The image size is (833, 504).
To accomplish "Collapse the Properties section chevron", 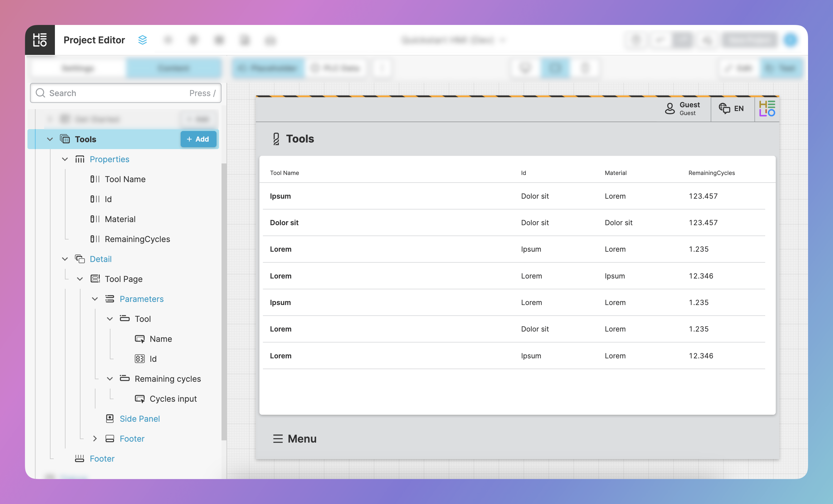I will (65, 159).
